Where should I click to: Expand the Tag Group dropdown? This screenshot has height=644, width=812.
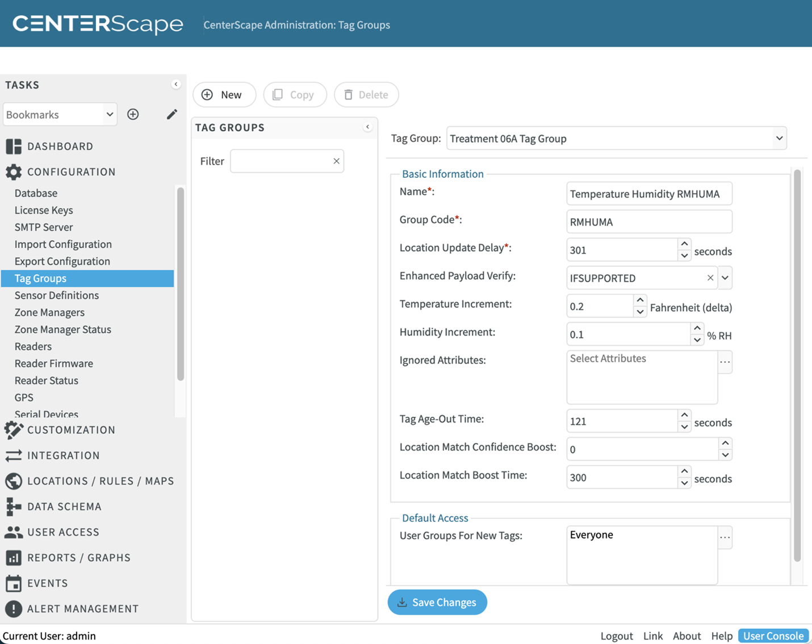pyautogui.click(x=778, y=138)
